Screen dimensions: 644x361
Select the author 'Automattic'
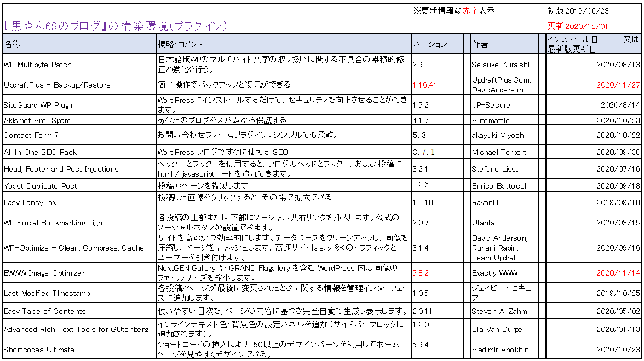coord(491,120)
